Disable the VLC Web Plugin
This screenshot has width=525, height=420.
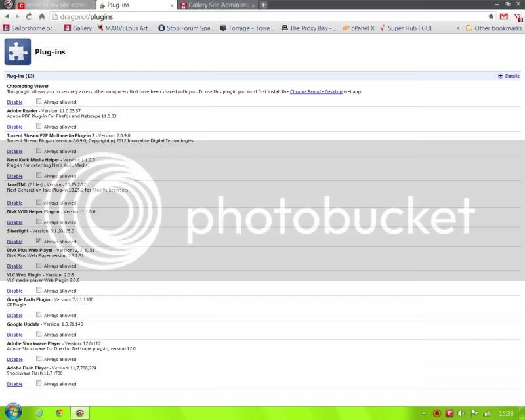14,291
